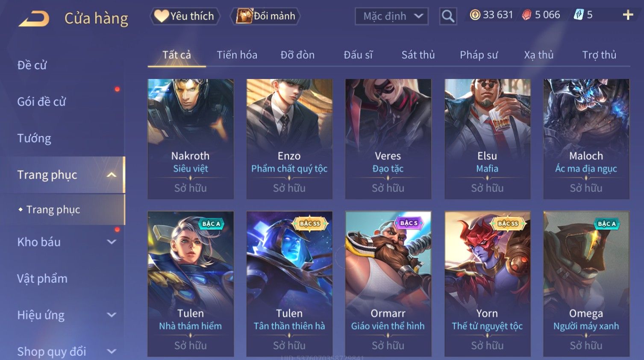Select the Xạ thủ category tab
The image size is (644, 360).
tap(538, 55)
